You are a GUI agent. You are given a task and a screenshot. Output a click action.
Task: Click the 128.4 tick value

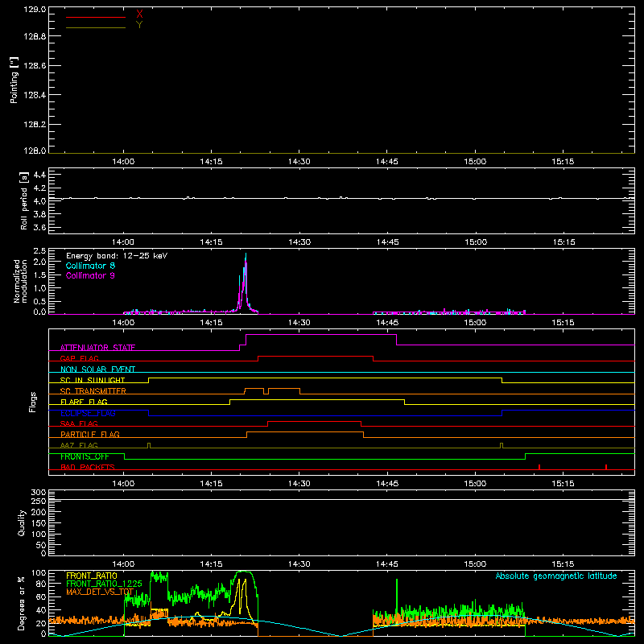[35, 95]
